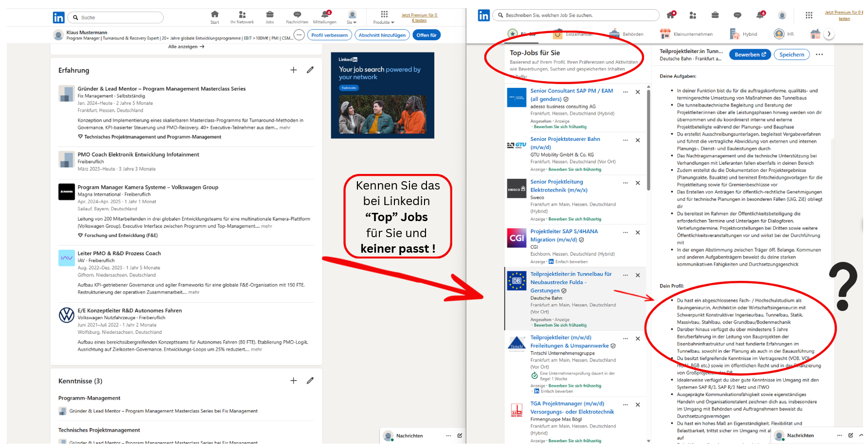Open options for Senior Projektsteuerer Bahn job

[626, 140]
